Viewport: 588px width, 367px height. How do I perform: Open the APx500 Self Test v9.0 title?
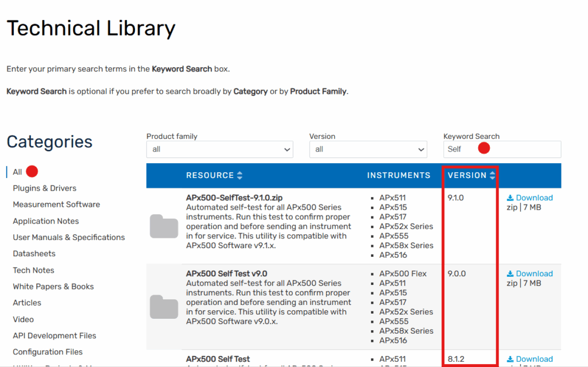pos(226,273)
